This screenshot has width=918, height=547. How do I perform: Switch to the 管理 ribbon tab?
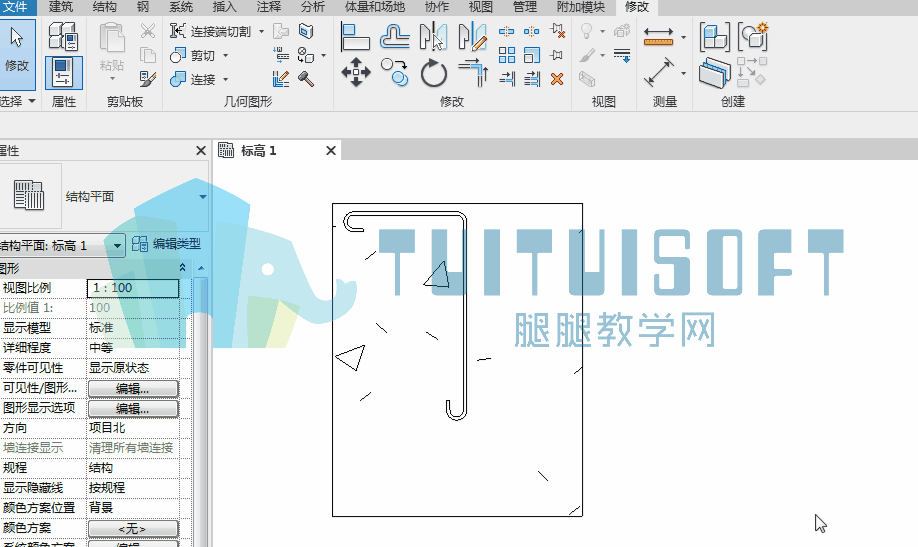525,7
